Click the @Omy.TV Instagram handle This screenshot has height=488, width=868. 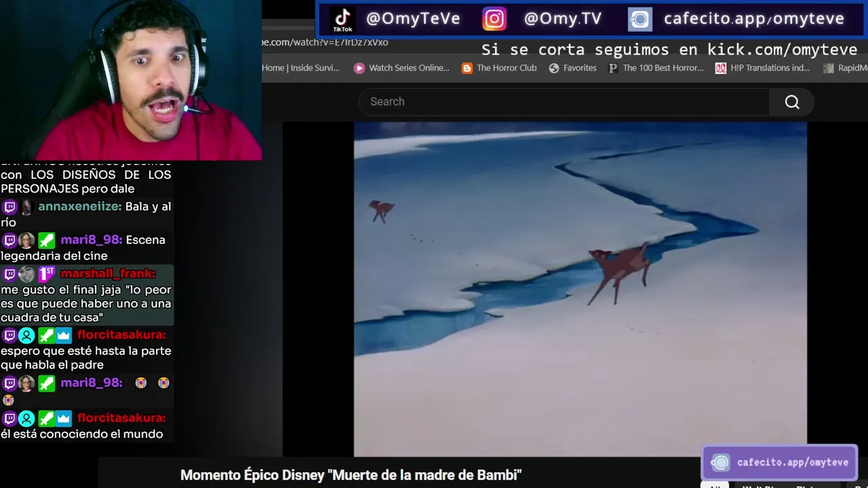tap(563, 19)
